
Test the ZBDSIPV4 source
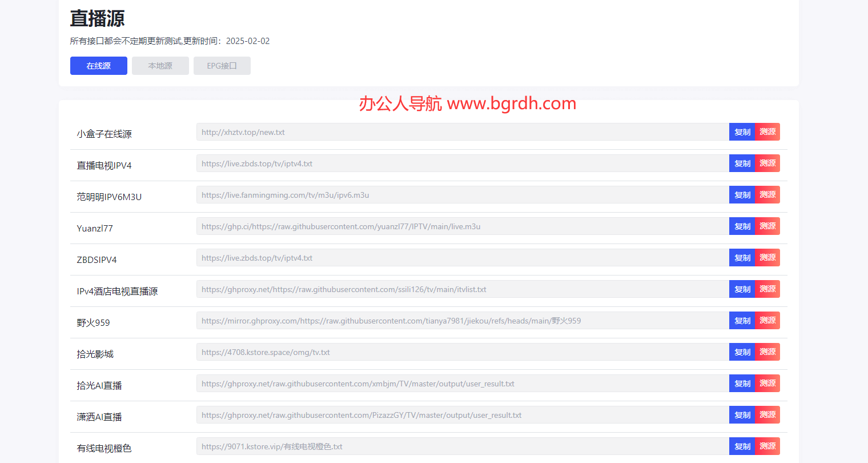[767, 258]
